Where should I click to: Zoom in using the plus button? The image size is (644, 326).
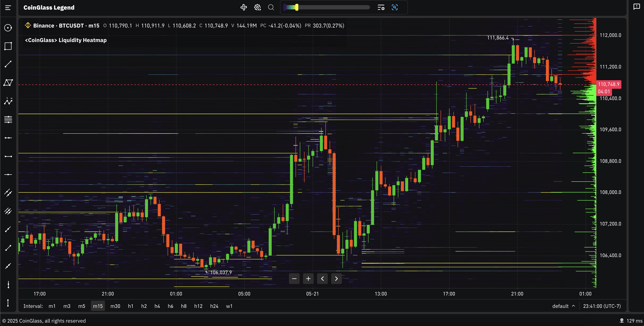coord(308,278)
